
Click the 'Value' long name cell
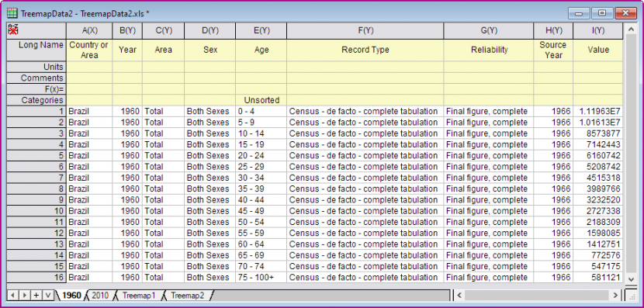[598, 50]
